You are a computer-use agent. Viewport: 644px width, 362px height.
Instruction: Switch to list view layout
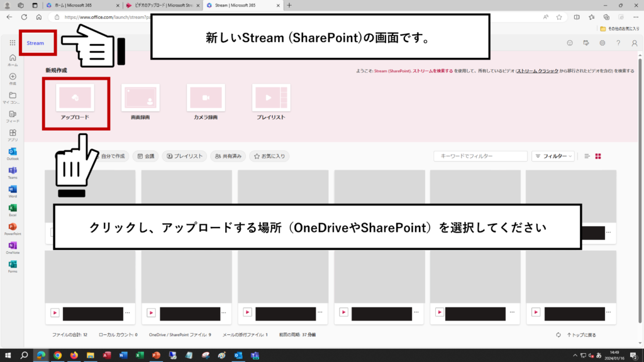587,156
